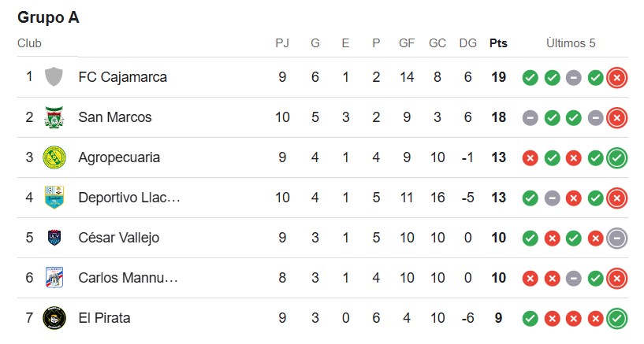Click the El Pirata black round logo
The image size is (644, 344).
54,318
